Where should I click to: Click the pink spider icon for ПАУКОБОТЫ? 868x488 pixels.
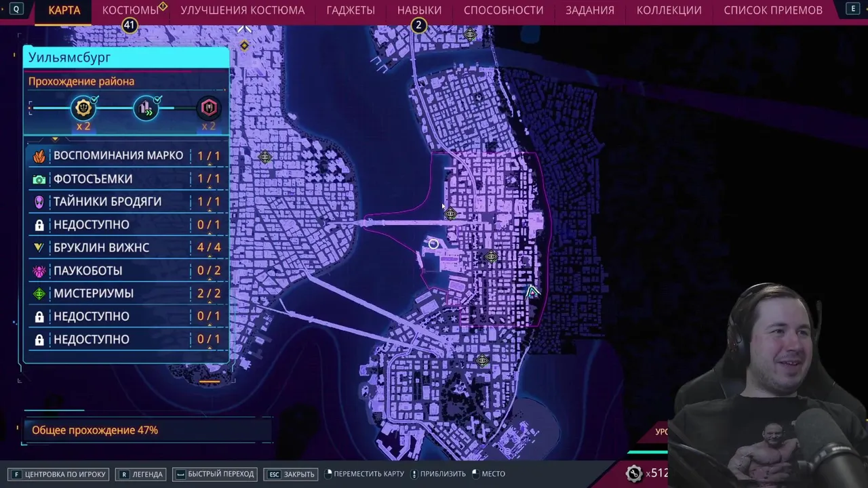tap(39, 271)
